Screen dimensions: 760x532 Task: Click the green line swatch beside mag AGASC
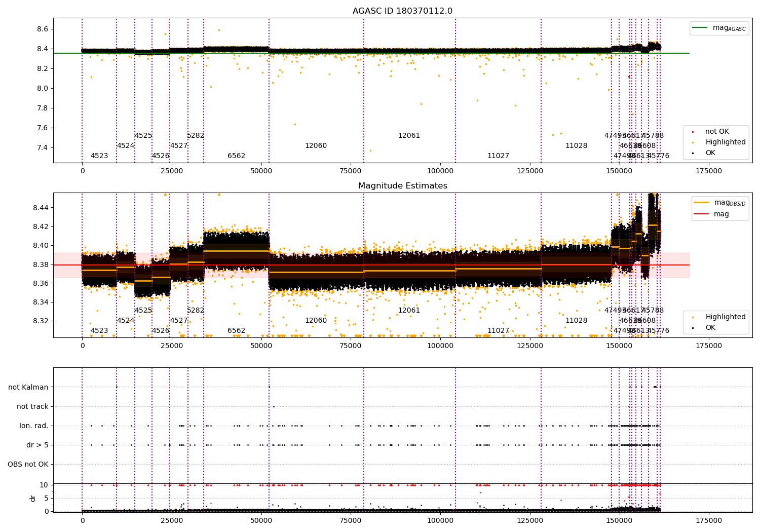tap(700, 28)
